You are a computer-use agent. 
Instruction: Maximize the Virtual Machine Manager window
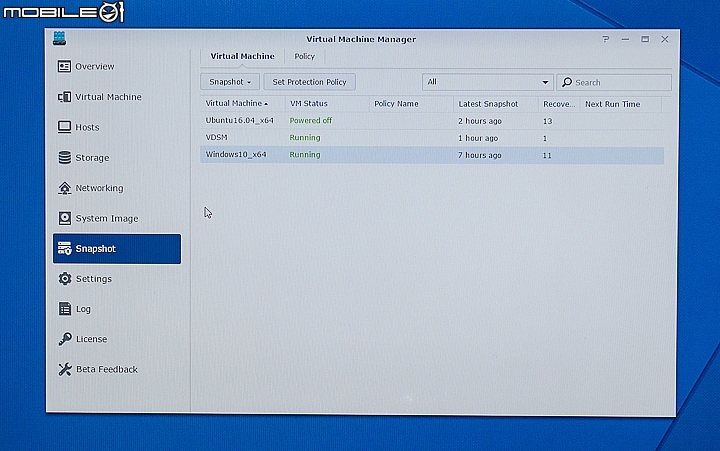click(645, 39)
